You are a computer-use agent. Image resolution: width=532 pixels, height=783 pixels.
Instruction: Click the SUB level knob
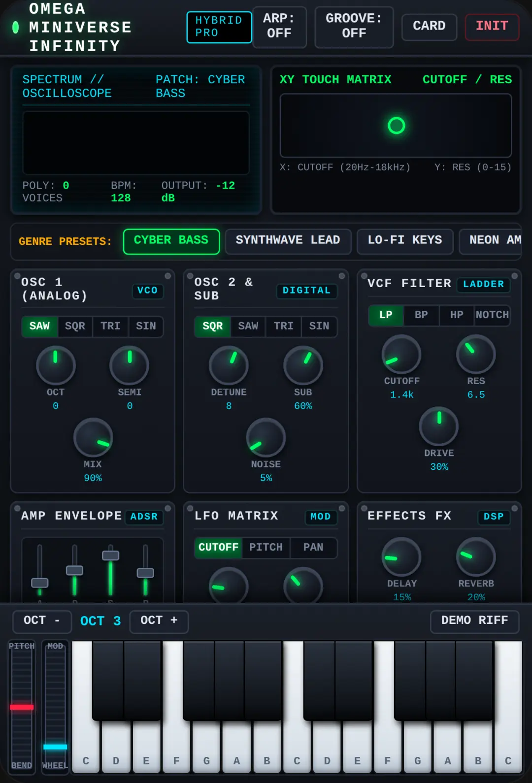click(x=303, y=365)
